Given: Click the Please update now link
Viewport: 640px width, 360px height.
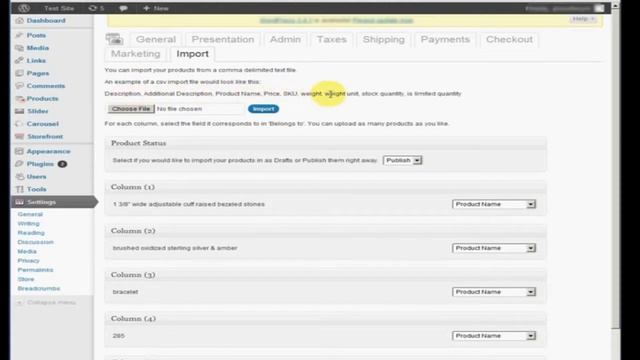Looking at the screenshot, I should [383, 20].
